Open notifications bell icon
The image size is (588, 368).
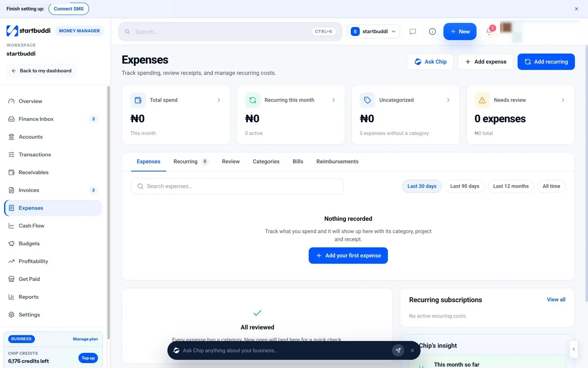click(x=489, y=31)
